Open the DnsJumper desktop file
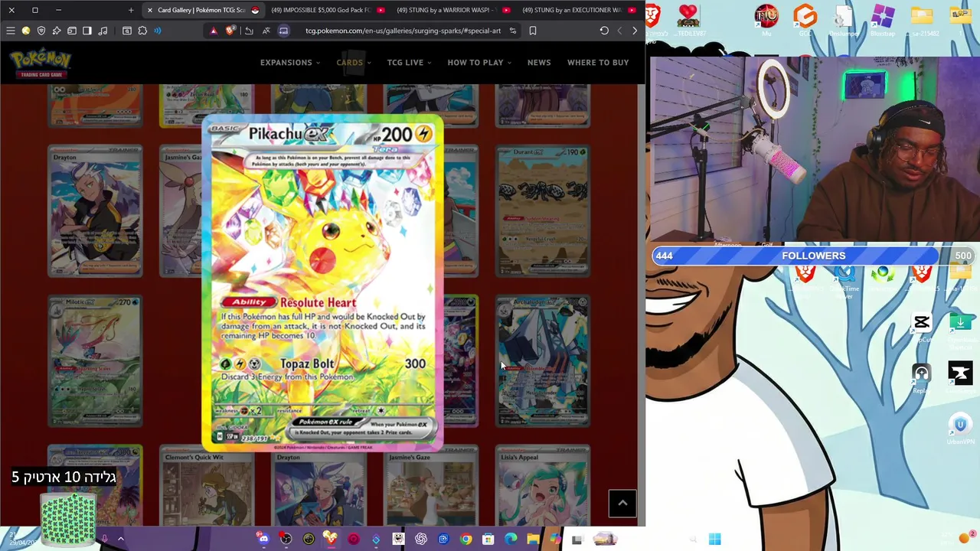The image size is (980, 551). (844, 18)
